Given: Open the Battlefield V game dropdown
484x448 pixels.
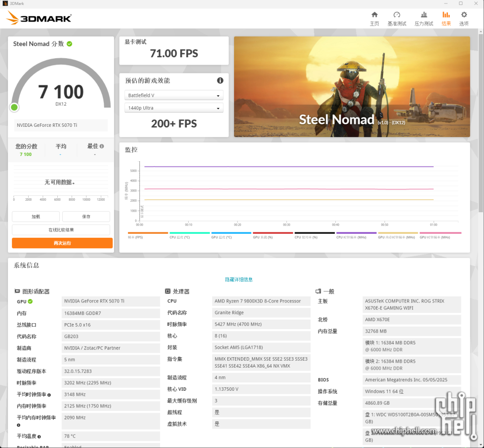Looking at the screenshot, I should click(x=174, y=95).
